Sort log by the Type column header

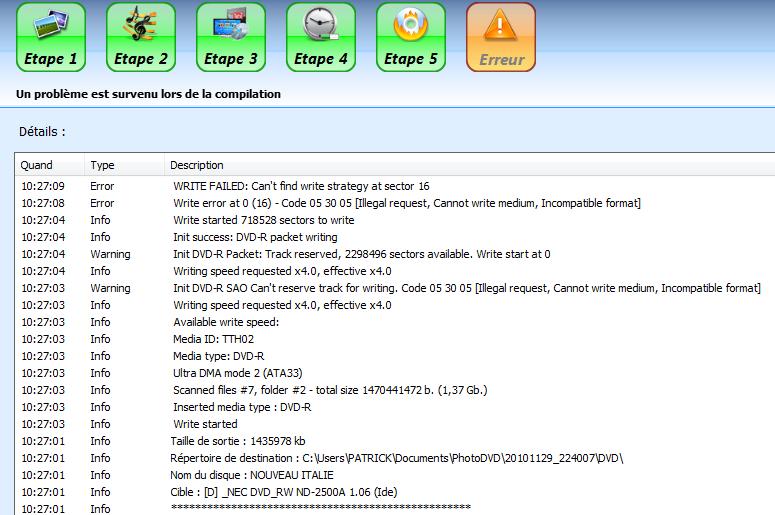click(102, 165)
